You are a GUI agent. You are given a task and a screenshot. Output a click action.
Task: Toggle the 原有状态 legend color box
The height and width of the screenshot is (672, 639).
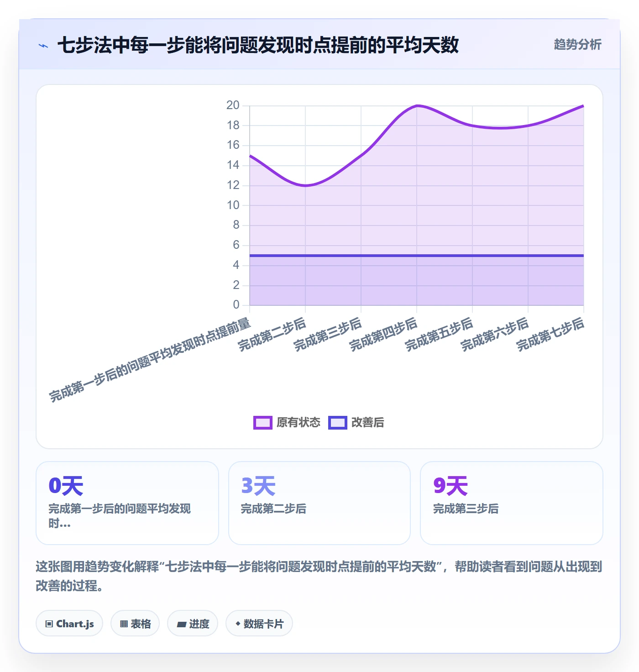[x=263, y=423]
